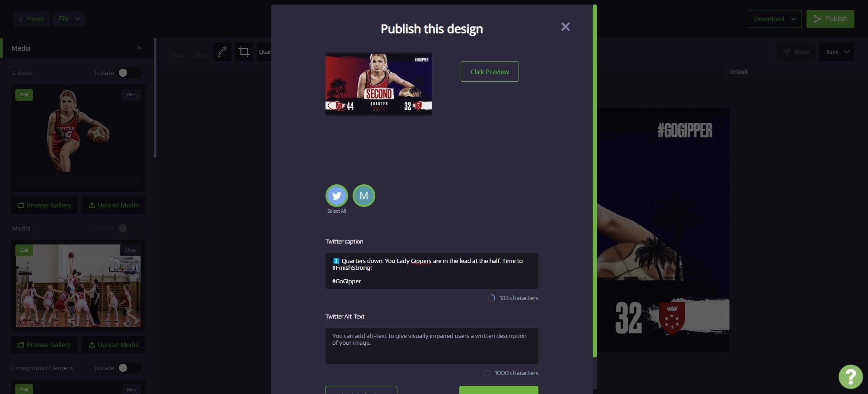868x394 pixels.
Task: Select the crop tool icon
Action: pyautogui.click(x=244, y=52)
